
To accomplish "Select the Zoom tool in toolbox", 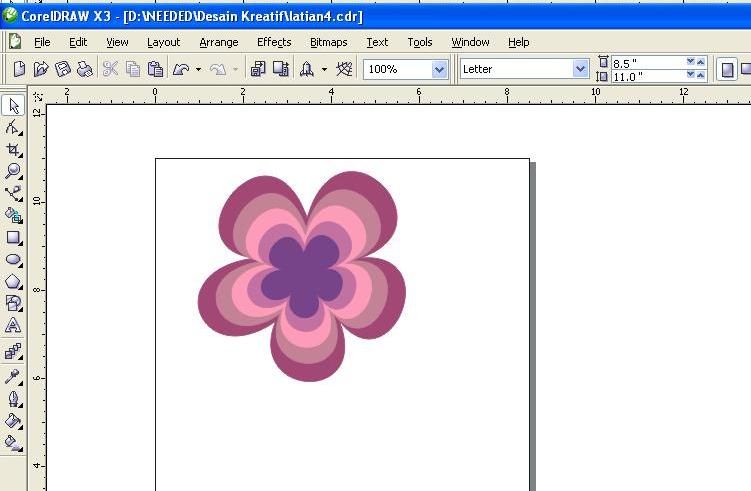I will [13, 171].
